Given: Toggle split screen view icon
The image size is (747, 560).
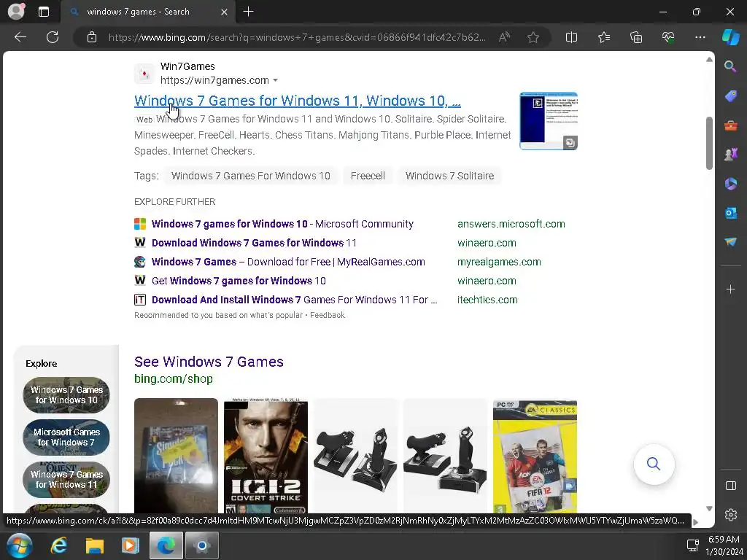Looking at the screenshot, I should point(571,37).
